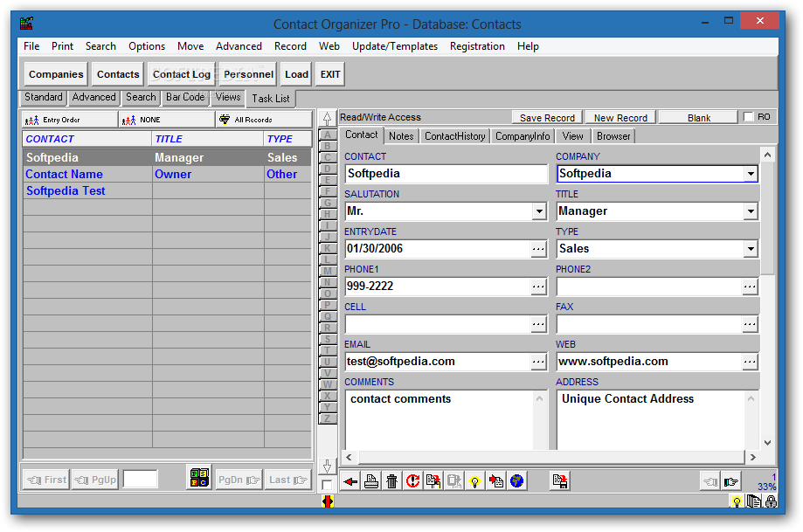803x532 pixels.
Task: Open the File menu
Action: (31, 46)
